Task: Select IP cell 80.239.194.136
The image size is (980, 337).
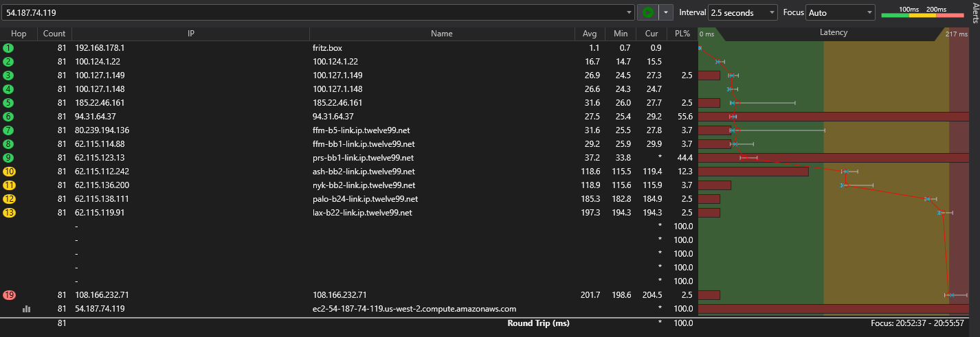Action: point(102,130)
